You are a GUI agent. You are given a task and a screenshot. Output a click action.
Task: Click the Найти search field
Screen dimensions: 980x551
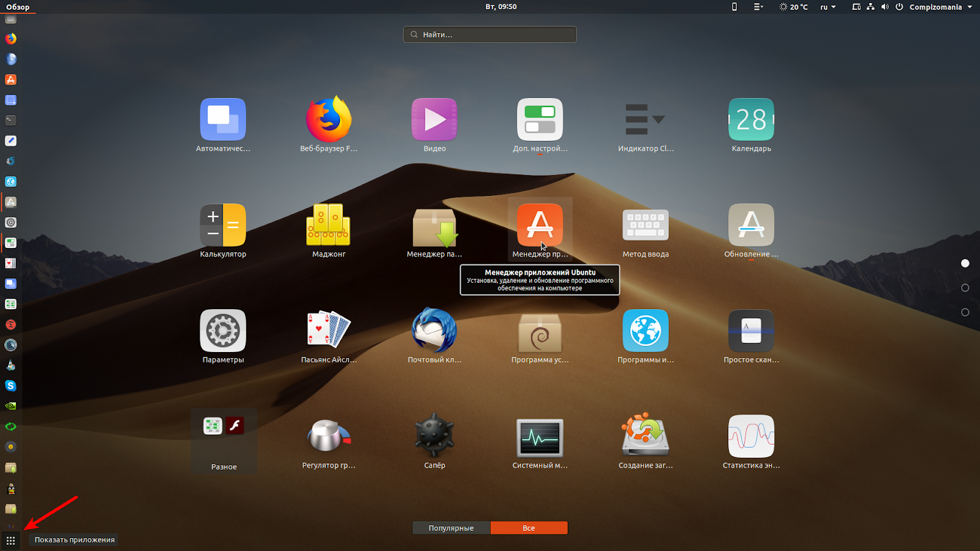point(489,34)
